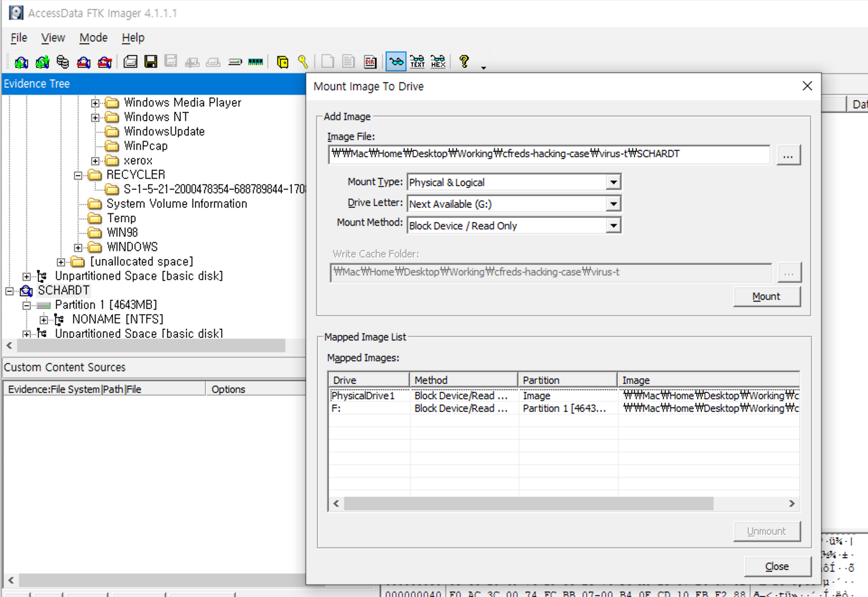Click the Image Mounting stacked-disks icon
This screenshot has width=868, height=597.
63,62
